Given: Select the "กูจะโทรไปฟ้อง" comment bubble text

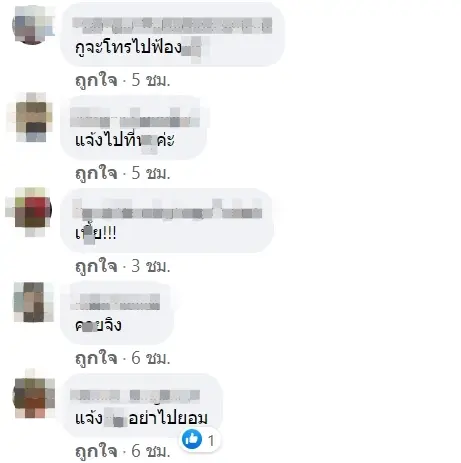Looking at the screenshot, I should point(129,48).
